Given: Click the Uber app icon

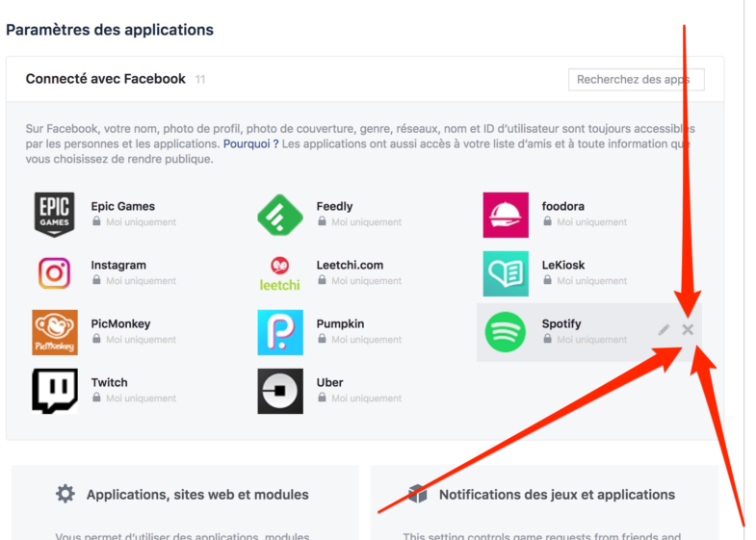Looking at the screenshot, I should pyautogui.click(x=280, y=391).
